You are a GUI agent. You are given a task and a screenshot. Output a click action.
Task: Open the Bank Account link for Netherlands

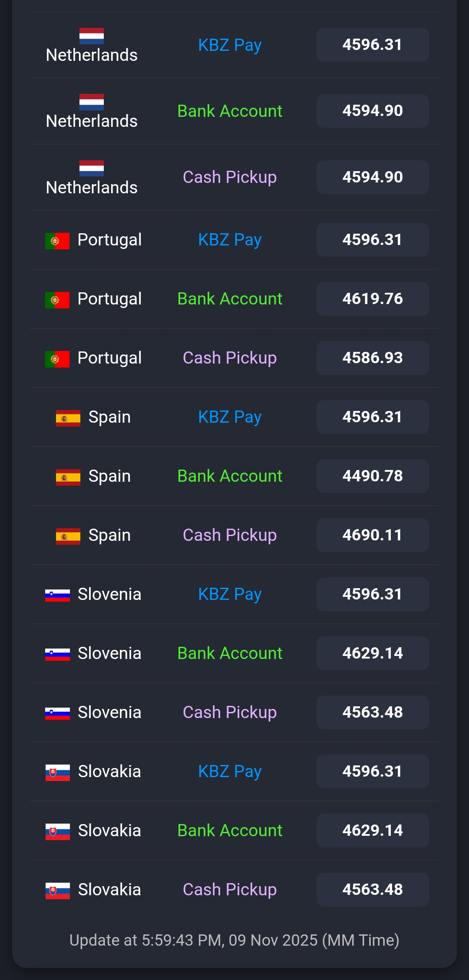[230, 111]
